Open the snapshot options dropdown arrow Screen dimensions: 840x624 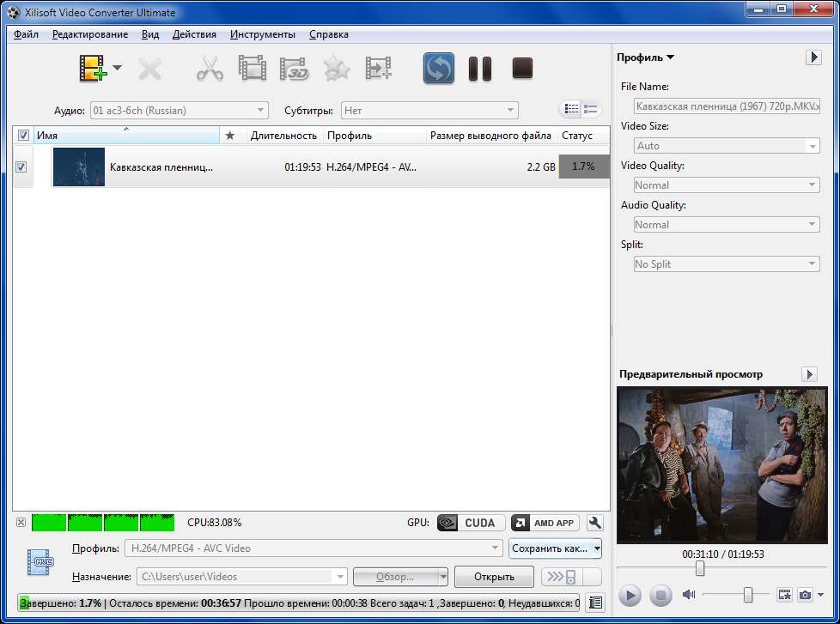click(x=820, y=595)
